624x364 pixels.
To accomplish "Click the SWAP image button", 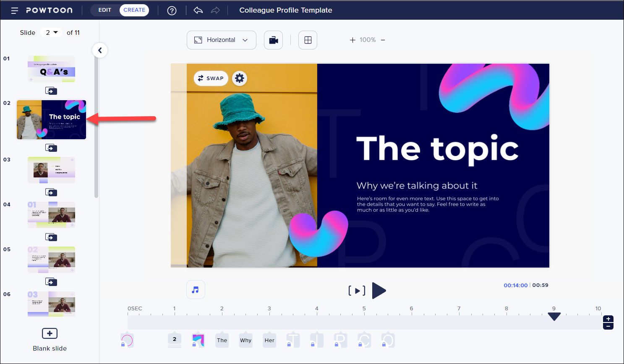I will [211, 78].
